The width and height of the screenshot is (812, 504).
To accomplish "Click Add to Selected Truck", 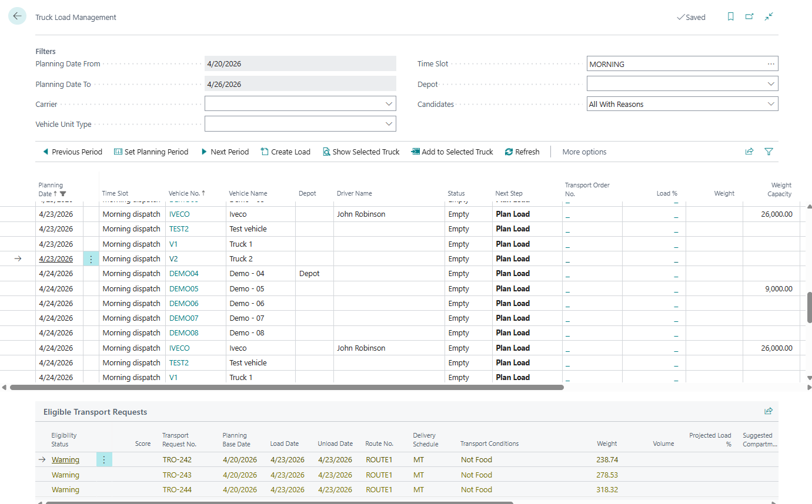I will (x=452, y=152).
